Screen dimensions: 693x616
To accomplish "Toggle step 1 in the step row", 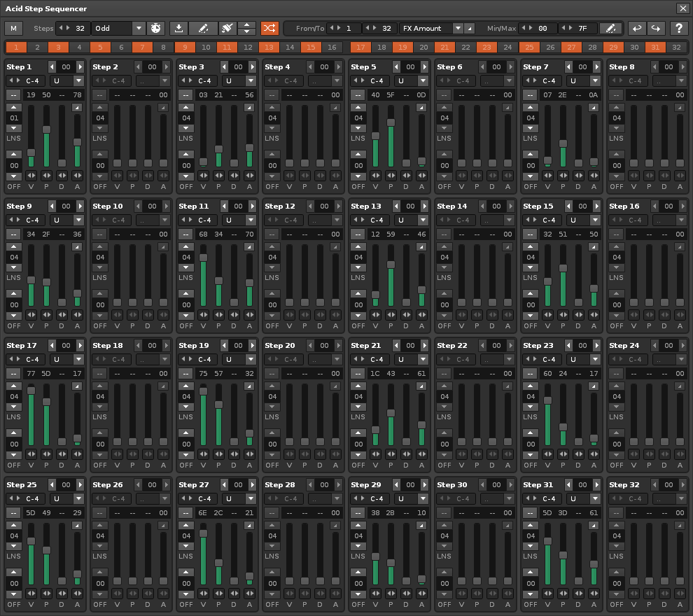I will pyautogui.click(x=16, y=48).
